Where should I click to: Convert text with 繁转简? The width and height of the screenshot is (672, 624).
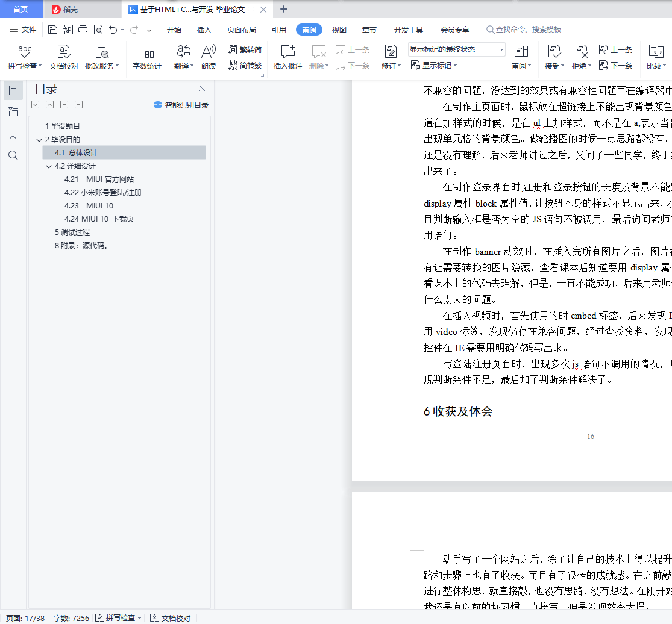245,49
